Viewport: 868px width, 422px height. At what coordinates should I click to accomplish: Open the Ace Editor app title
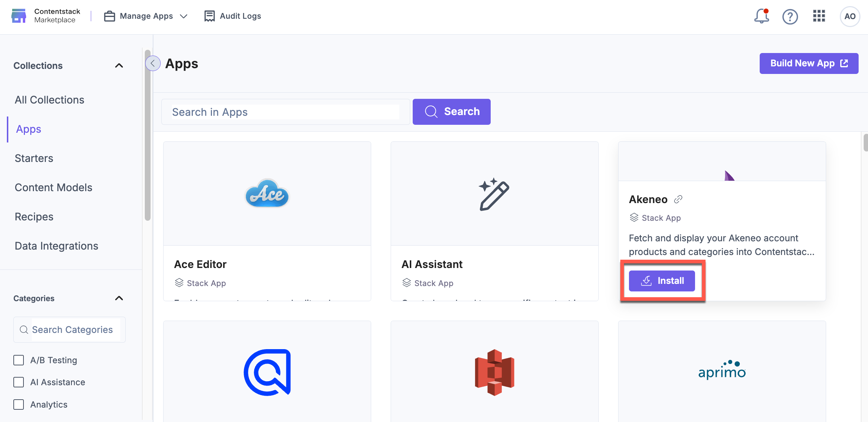point(200,264)
